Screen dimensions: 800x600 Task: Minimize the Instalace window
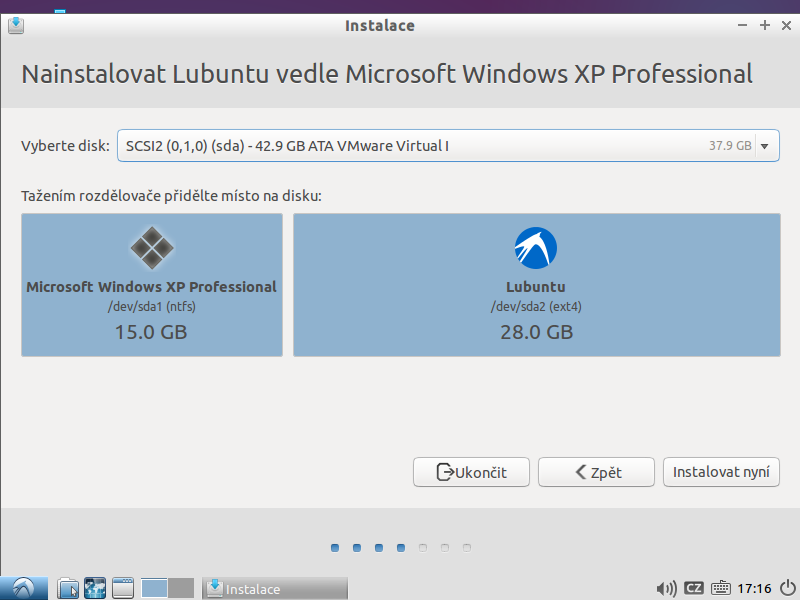[x=742, y=25]
